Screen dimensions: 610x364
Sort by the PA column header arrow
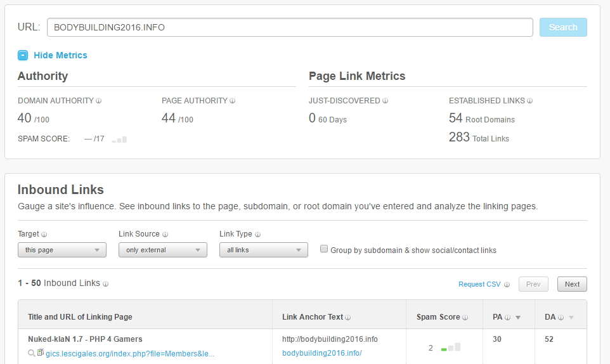click(518, 317)
